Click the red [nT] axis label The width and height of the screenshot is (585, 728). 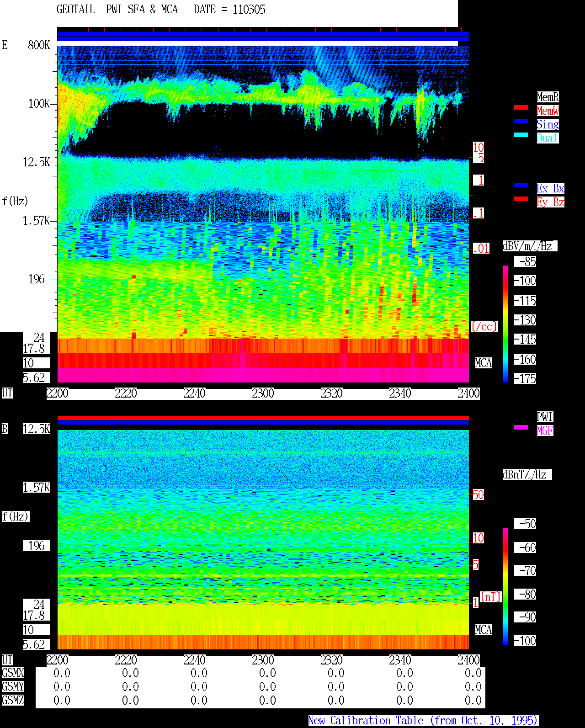(491, 597)
